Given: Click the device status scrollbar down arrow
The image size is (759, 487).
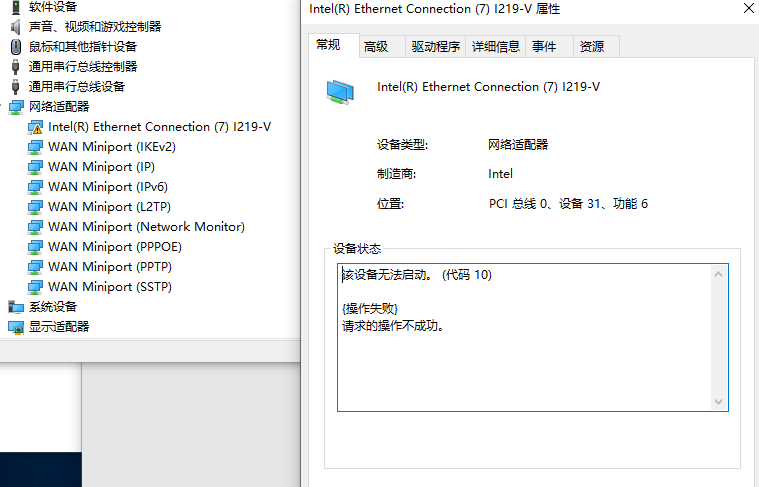Looking at the screenshot, I should [718, 401].
